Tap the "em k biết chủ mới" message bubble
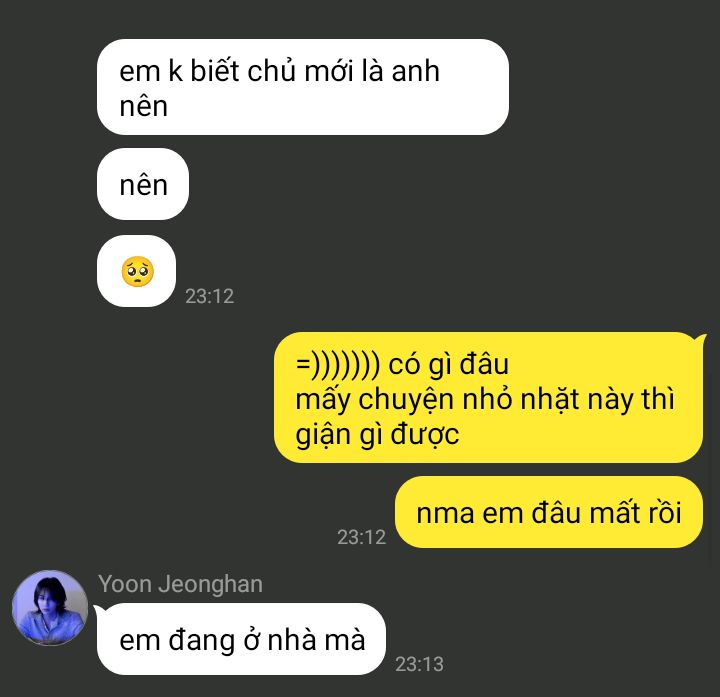Screen dimensions: 720x697 pyautogui.click(x=303, y=87)
